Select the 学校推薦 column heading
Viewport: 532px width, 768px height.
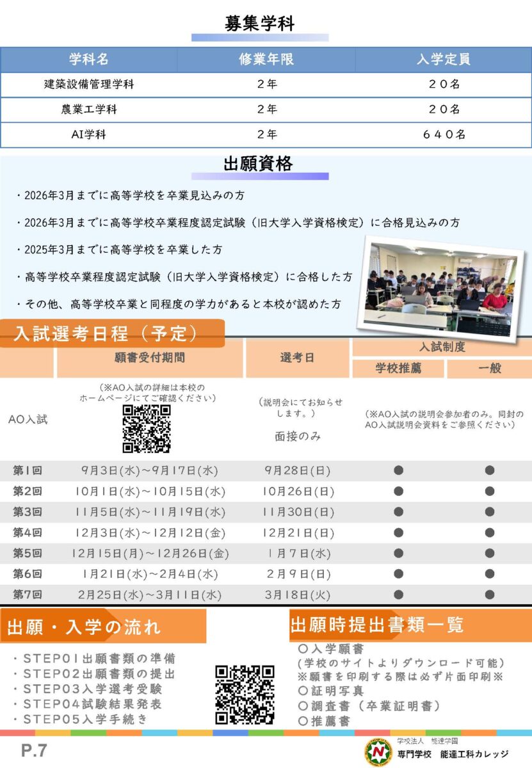[x=398, y=369]
